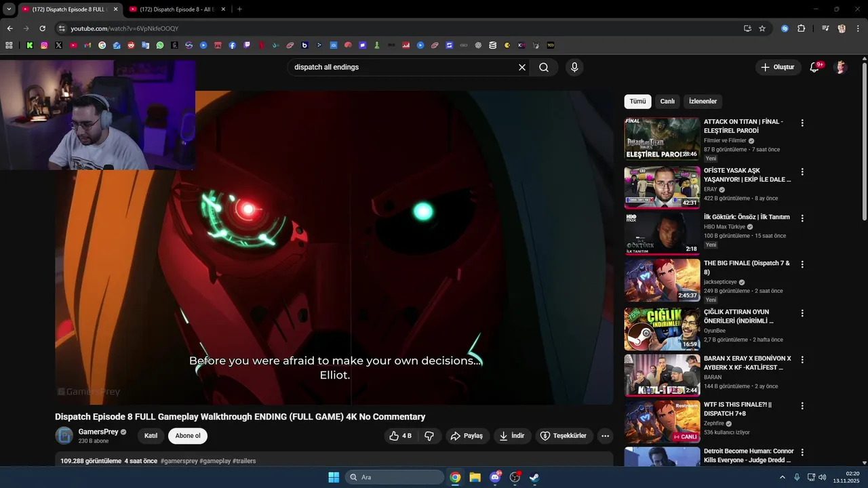This screenshot has height=488, width=868.
Task: Dislike the video with thumbs down
Action: [429, 436]
